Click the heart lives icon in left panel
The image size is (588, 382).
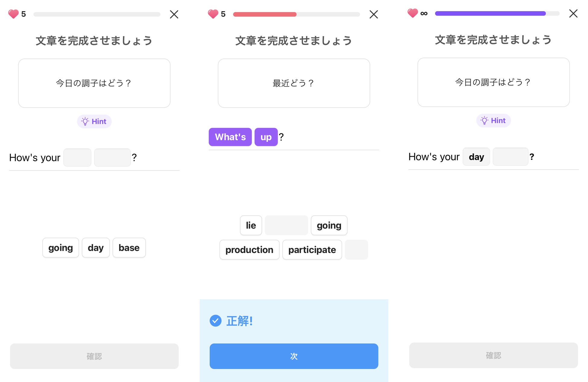coord(13,14)
